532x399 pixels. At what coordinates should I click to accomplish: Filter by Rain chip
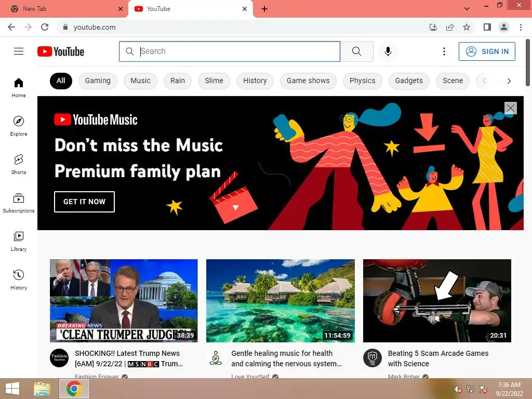[178, 81]
